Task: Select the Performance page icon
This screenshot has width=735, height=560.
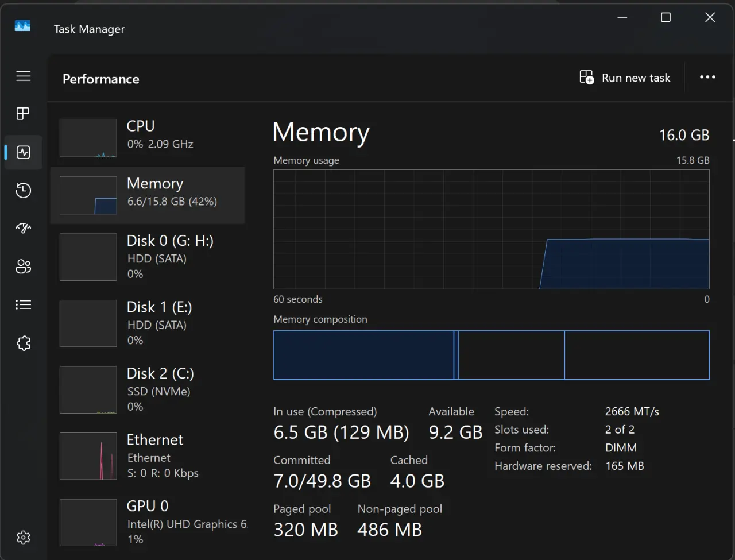Action: coord(24,152)
